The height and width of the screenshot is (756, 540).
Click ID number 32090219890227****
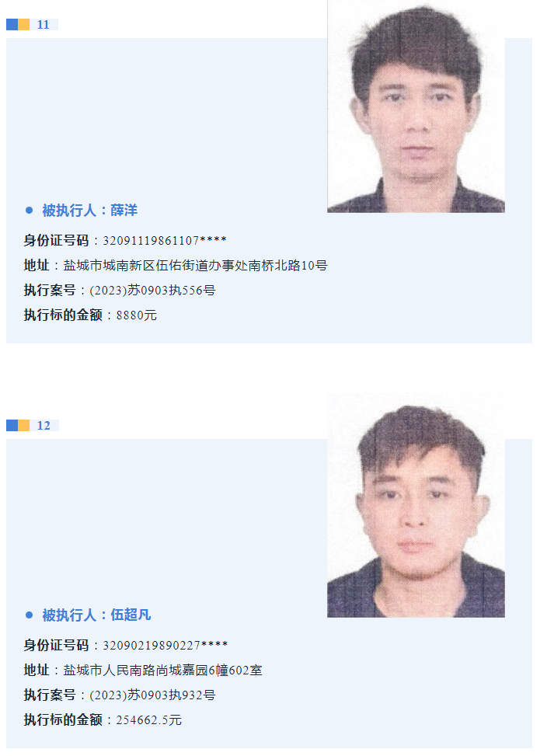click(x=165, y=645)
